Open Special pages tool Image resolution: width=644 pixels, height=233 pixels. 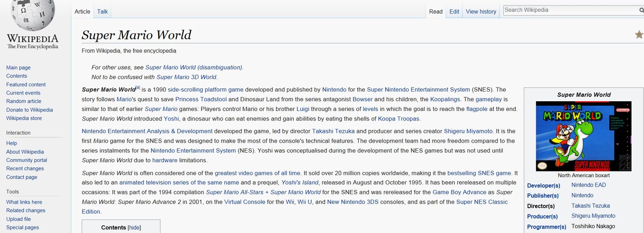tap(23, 227)
